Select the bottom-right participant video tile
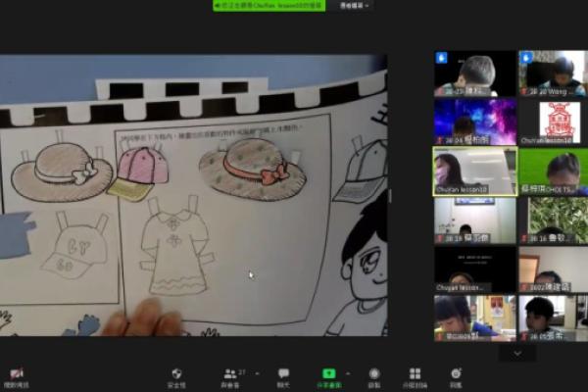Image resolution: width=588 pixels, height=392 pixels. tap(557, 318)
